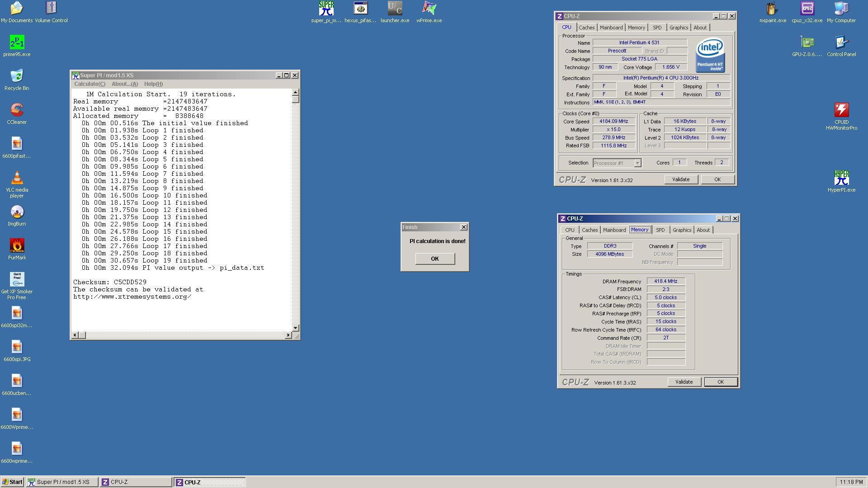Open Get XP Smoker Pro Free icon
Image resolution: width=868 pixels, height=488 pixels.
click(17, 286)
